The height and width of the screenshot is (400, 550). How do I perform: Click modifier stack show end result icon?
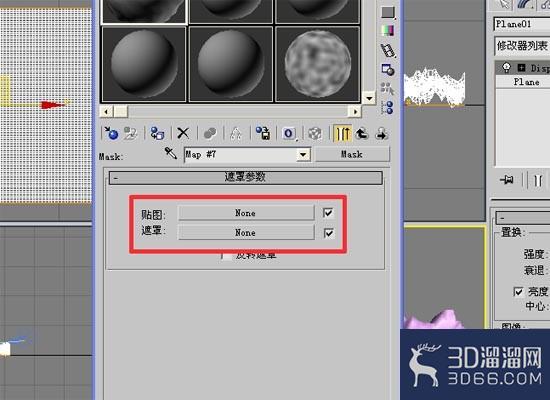tap(538, 181)
